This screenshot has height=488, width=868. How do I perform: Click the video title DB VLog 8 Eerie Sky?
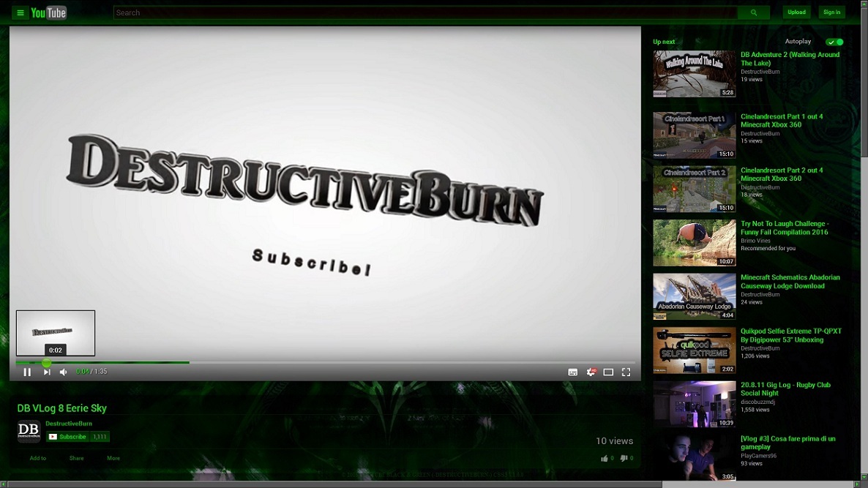pos(62,408)
